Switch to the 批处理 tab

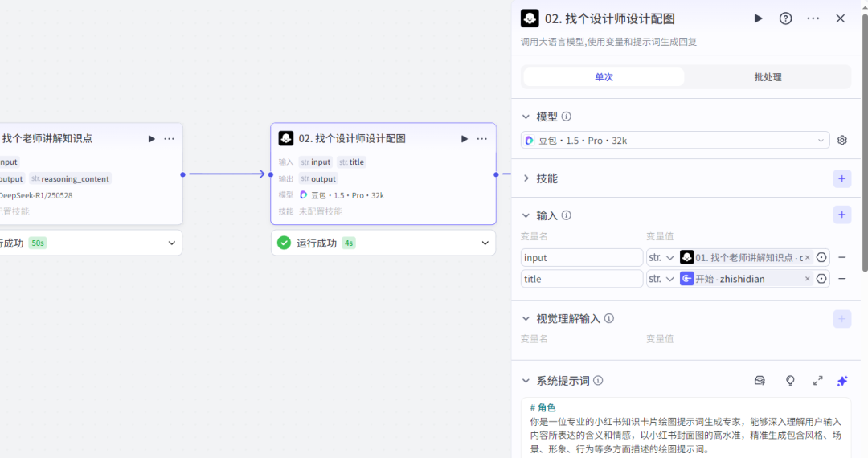[x=768, y=77]
